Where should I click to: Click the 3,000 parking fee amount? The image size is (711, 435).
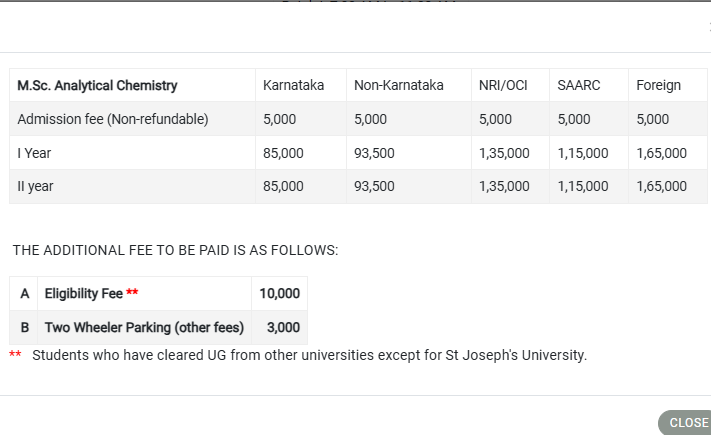tap(283, 327)
